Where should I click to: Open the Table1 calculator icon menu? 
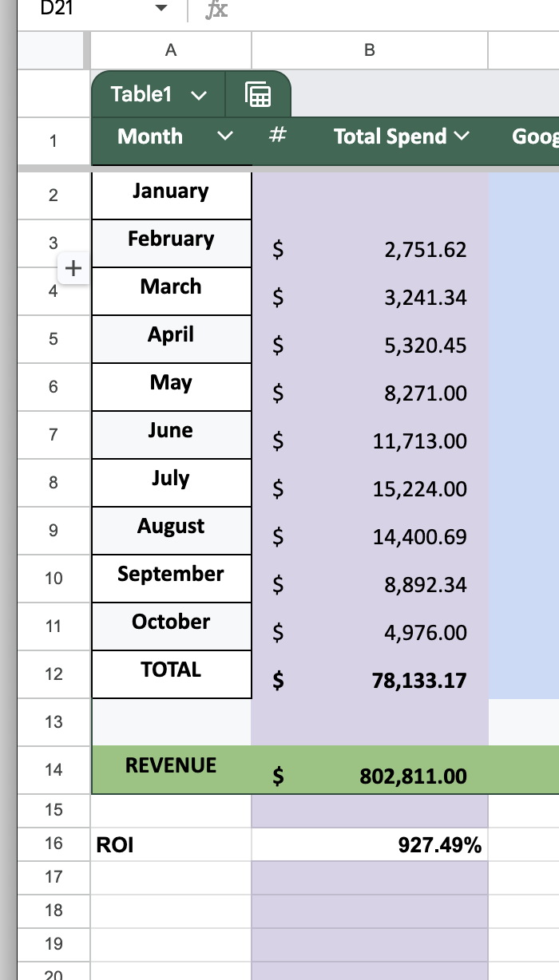tap(258, 95)
